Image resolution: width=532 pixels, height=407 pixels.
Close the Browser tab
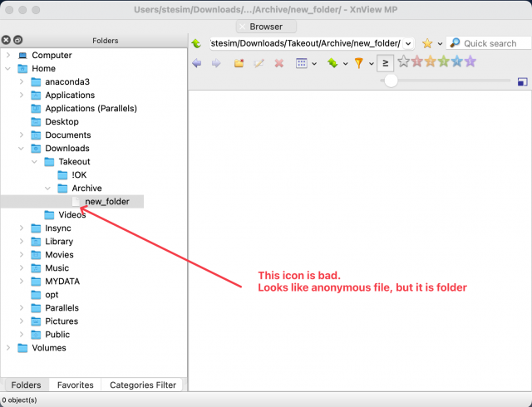[x=242, y=27]
